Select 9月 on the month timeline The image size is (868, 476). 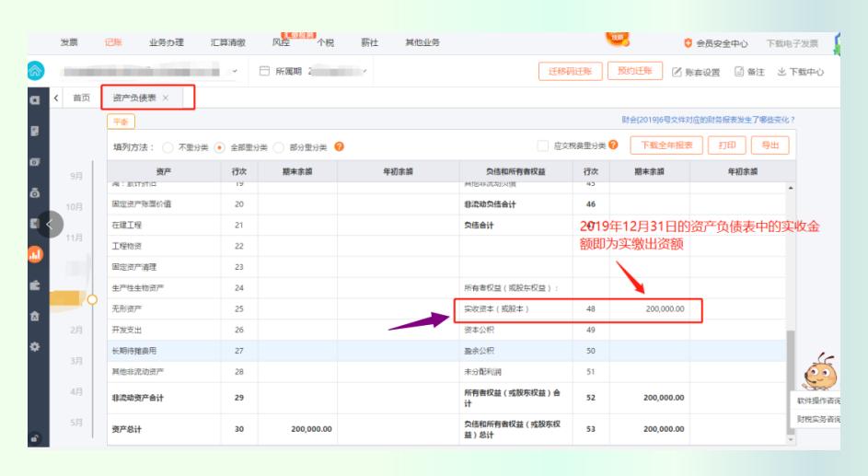75,176
